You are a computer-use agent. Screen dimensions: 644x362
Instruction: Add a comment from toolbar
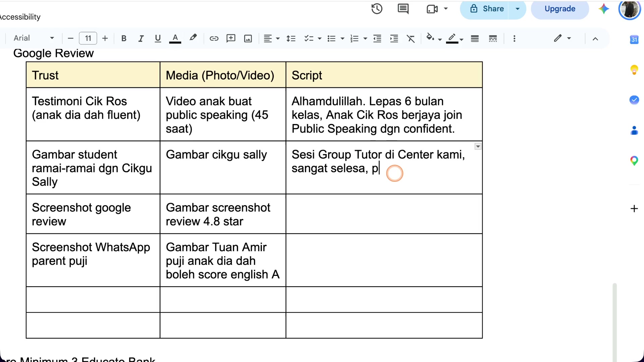pos(231,39)
